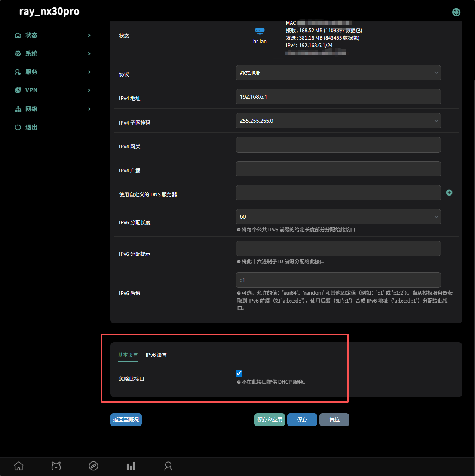
Task: Click the compass icon in bottom bar
Action: (x=94, y=466)
